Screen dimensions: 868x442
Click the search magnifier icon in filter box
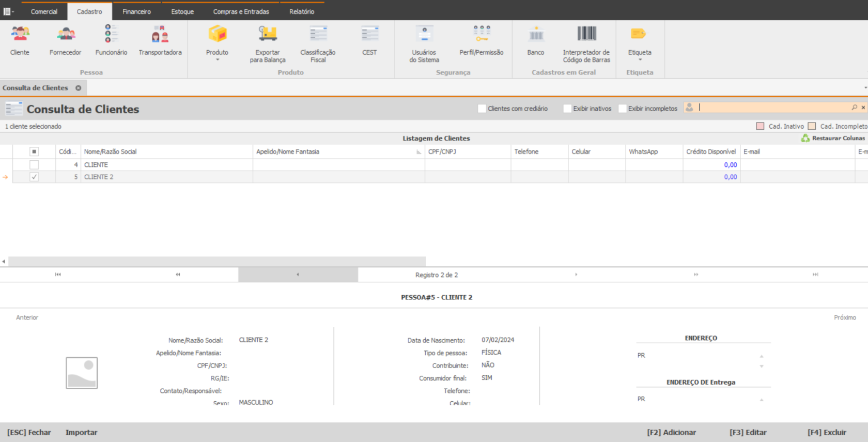[854, 108]
